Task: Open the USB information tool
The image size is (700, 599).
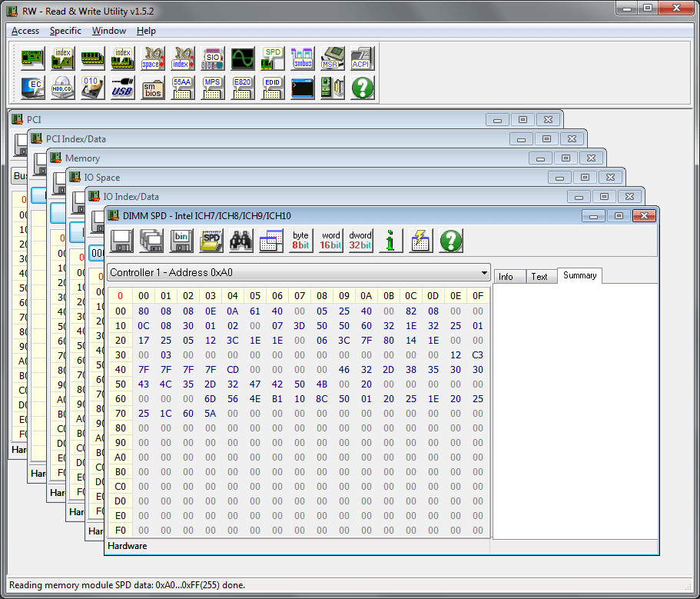Action: tap(122, 88)
